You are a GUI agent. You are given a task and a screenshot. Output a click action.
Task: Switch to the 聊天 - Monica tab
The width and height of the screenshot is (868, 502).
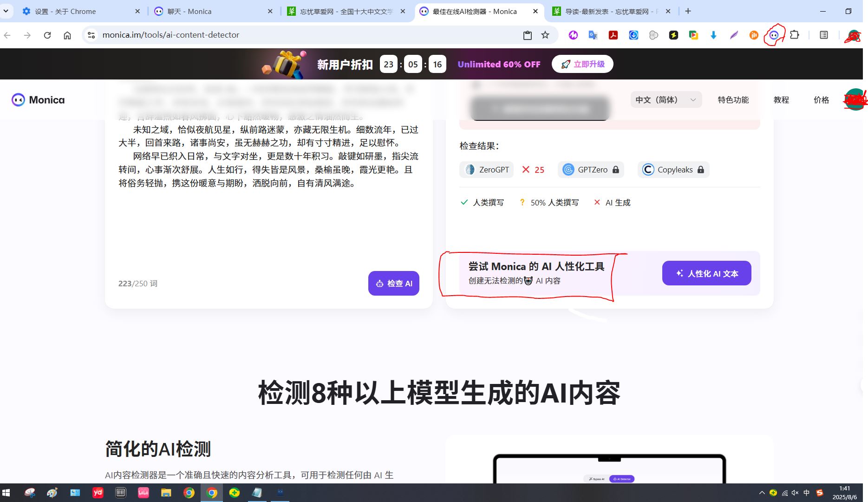tap(214, 11)
